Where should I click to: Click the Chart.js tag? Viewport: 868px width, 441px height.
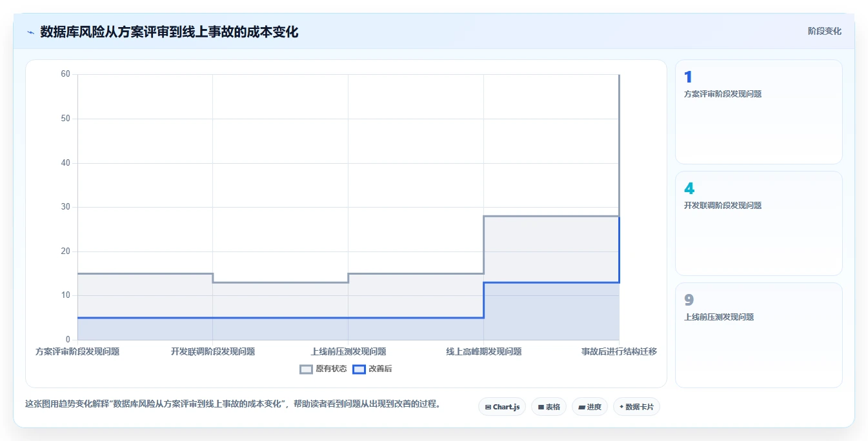(502, 407)
